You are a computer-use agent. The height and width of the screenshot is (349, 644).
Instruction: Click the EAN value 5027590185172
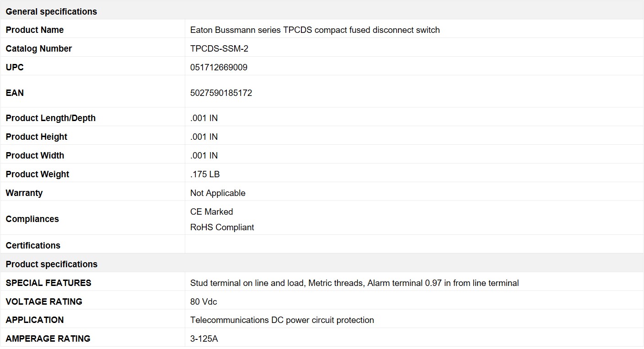click(221, 93)
